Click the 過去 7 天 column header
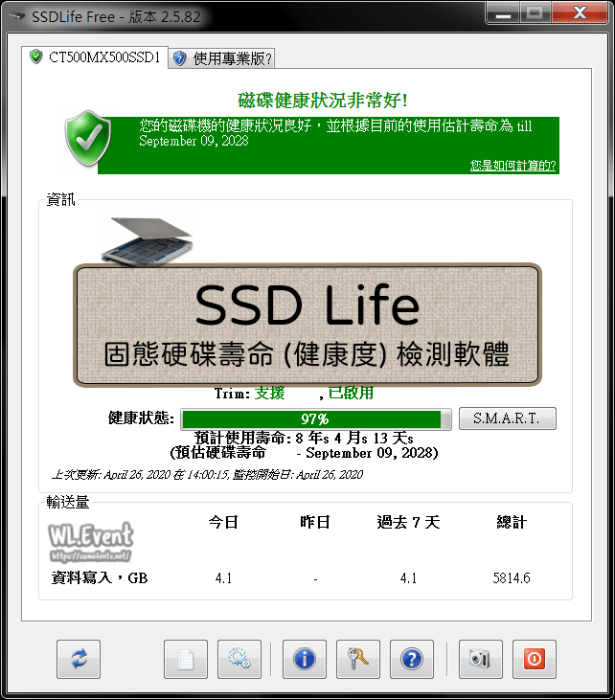 (408, 522)
